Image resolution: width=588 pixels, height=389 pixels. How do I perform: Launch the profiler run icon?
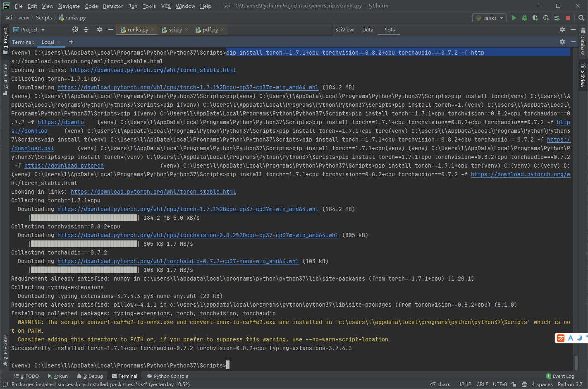point(546,18)
